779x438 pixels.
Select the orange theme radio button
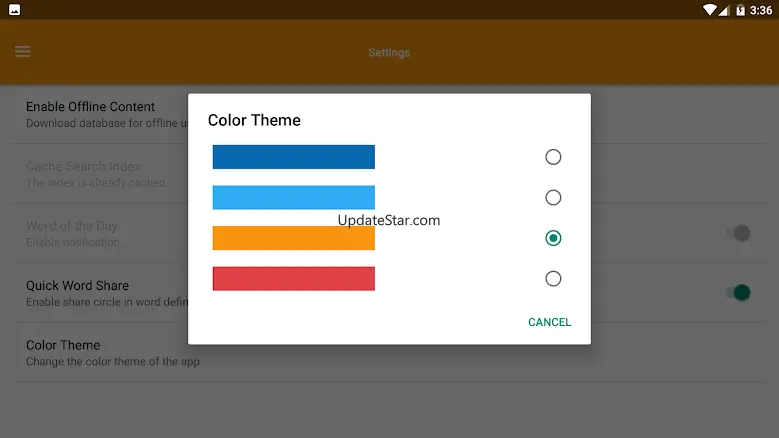[553, 238]
